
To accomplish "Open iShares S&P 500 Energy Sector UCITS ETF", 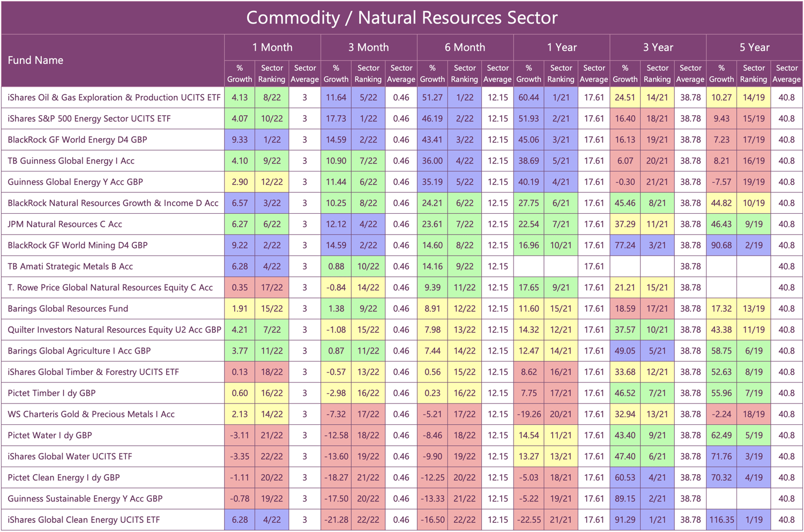I will pos(89,118).
